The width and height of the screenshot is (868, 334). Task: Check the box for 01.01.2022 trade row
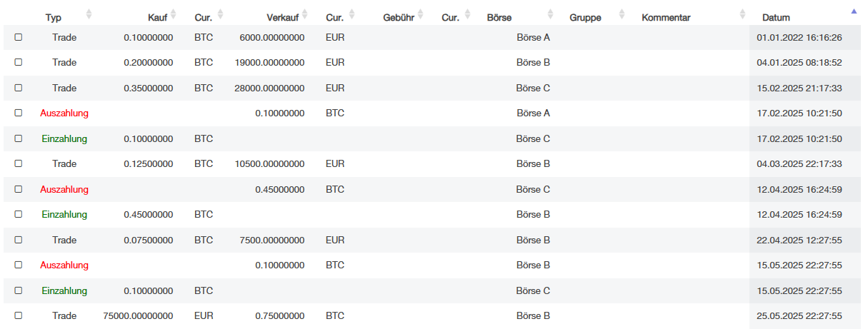pyautogui.click(x=19, y=37)
